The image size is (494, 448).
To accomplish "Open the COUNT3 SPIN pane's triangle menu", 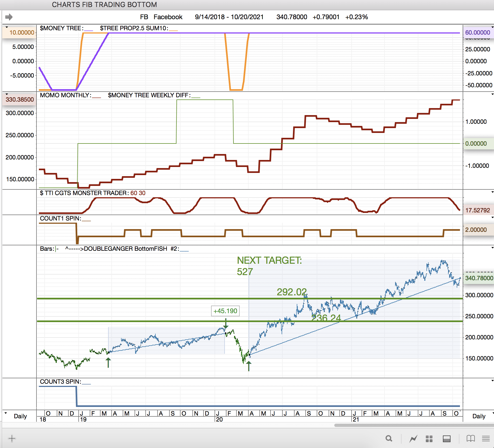I will point(492,380).
